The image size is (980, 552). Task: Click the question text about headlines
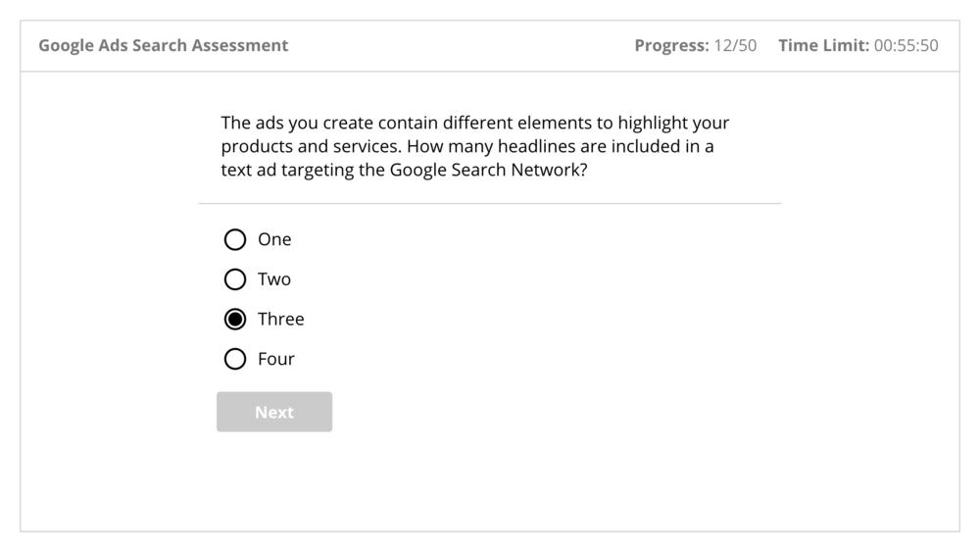[x=475, y=147]
